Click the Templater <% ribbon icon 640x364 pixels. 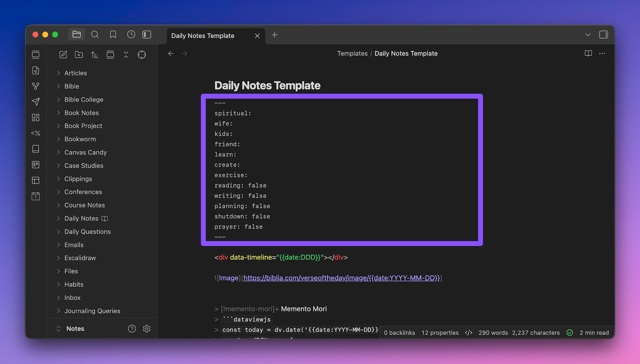tap(36, 133)
